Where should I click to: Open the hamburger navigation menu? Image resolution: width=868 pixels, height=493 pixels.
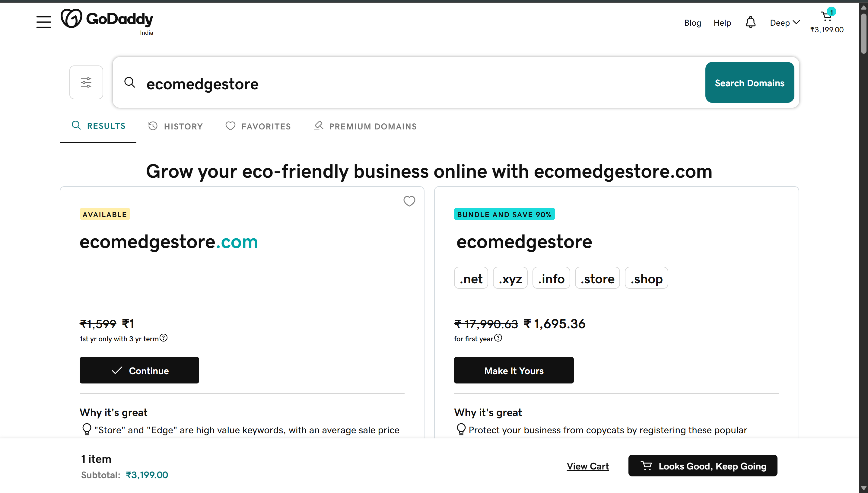tap(43, 22)
